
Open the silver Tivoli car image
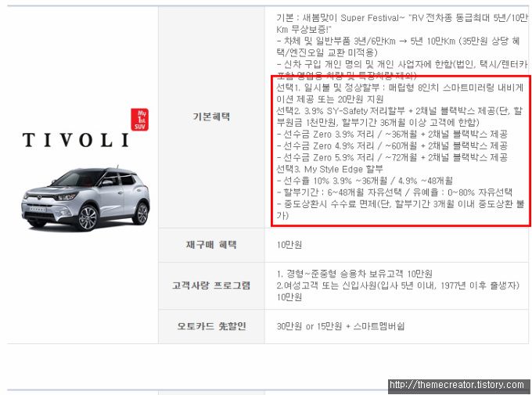click(85, 199)
